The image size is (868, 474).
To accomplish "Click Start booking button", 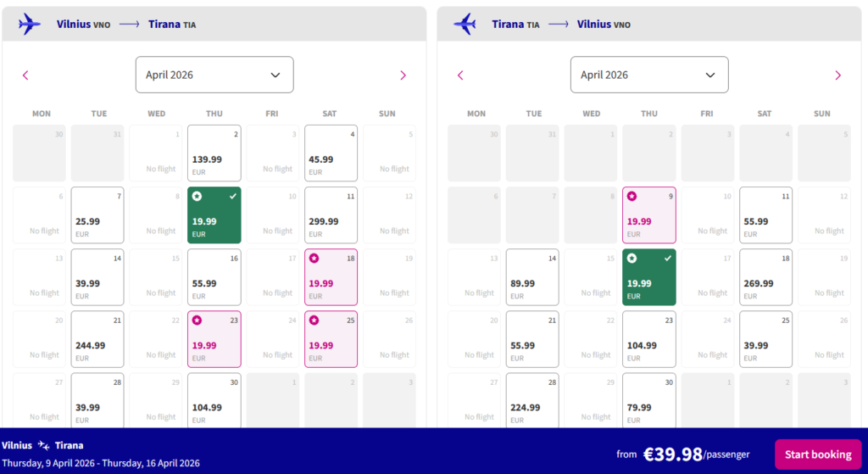I will pyautogui.click(x=817, y=454).
